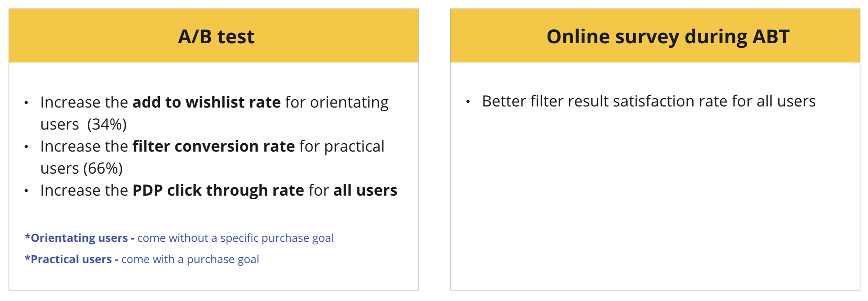Click bullet point in Online survey panel
Screen dimensions: 868x301
468,102
